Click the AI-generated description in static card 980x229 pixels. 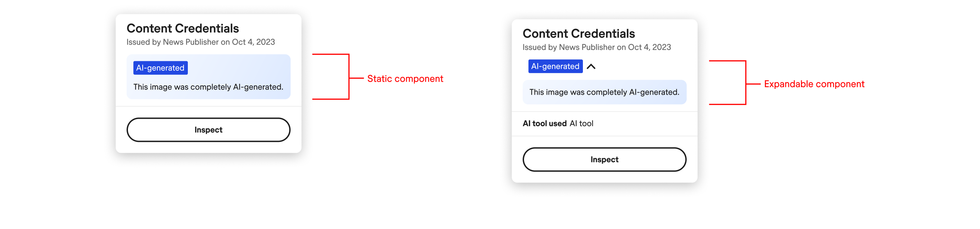pos(208,87)
